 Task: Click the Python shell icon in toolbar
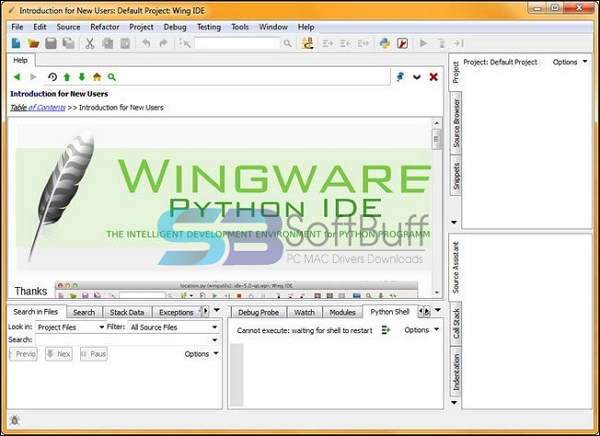[x=385, y=43]
